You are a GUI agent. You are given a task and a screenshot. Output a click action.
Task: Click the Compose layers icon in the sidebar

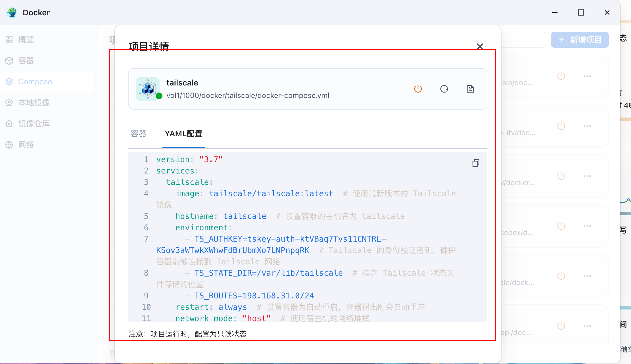click(9, 82)
